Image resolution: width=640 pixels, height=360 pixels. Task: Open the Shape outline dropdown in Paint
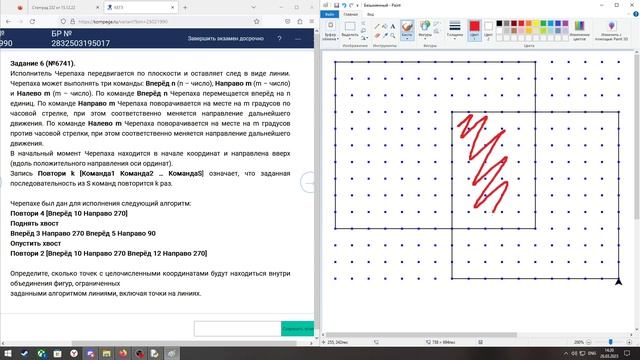tap(437, 24)
